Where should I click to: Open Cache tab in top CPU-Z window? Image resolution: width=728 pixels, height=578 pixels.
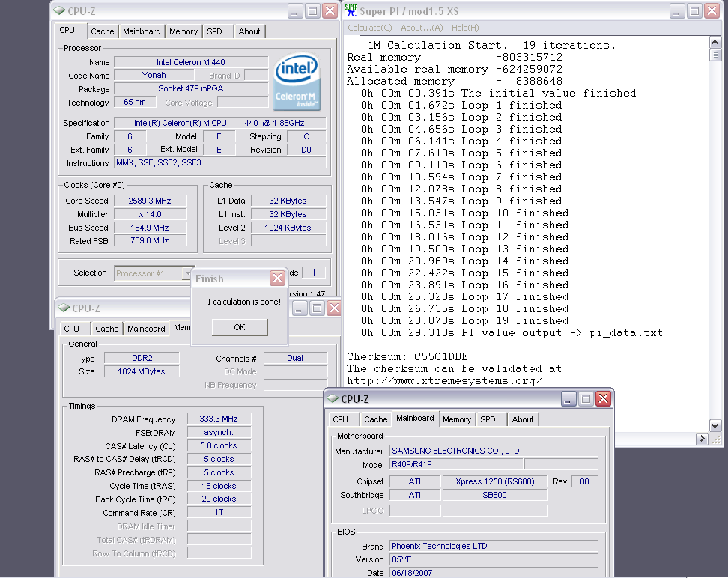pos(102,31)
